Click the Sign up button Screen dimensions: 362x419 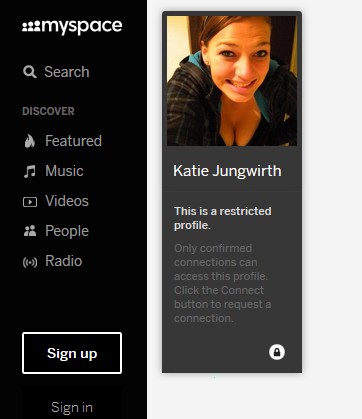point(72,353)
